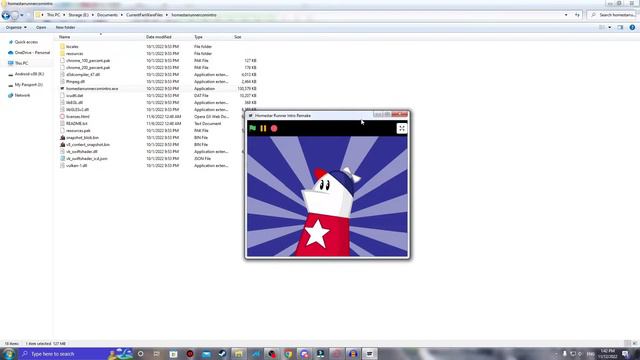Screen dimensions: 640x360
Task: Open the locales folder
Action: tap(72, 47)
